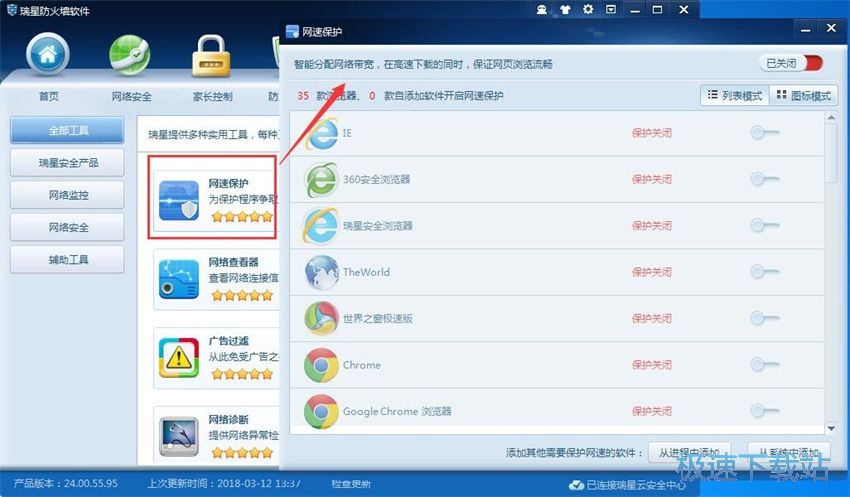Select the 全部工具 category

pyautogui.click(x=67, y=130)
